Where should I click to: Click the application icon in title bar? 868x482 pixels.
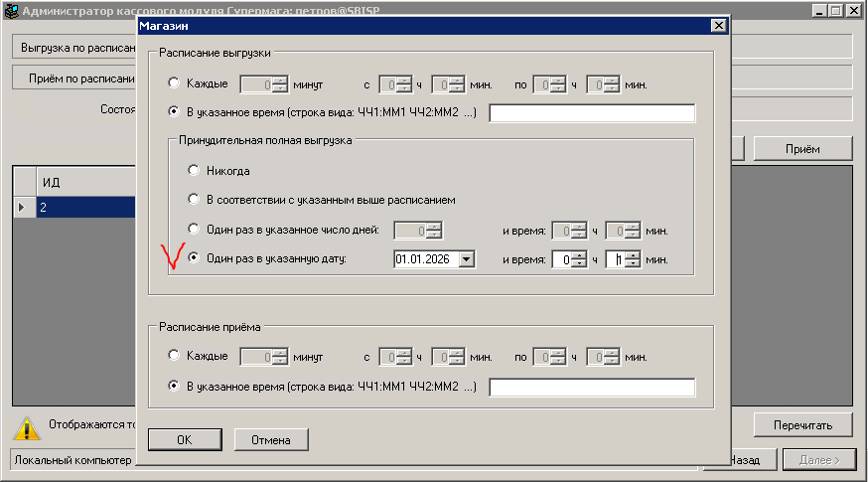pyautogui.click(x=11, y=11)
